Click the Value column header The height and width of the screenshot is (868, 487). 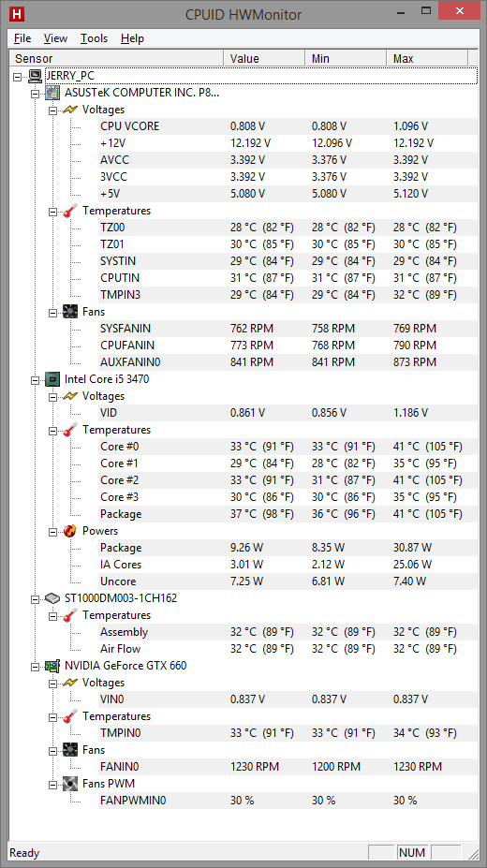point(264,58)
